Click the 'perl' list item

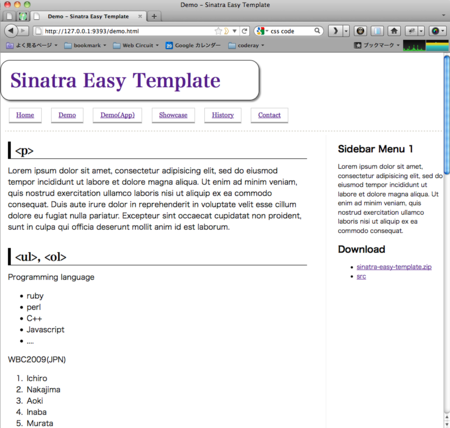click(34, 307)
